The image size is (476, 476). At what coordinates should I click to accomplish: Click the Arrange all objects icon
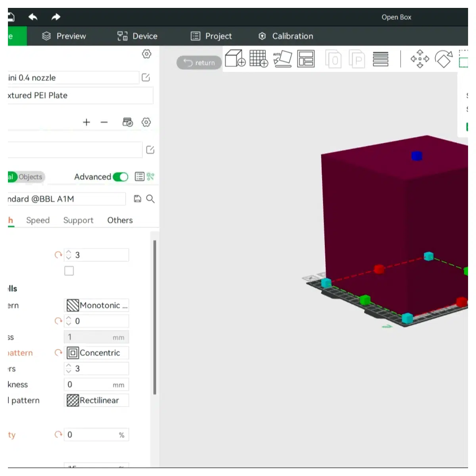(306, 59)
